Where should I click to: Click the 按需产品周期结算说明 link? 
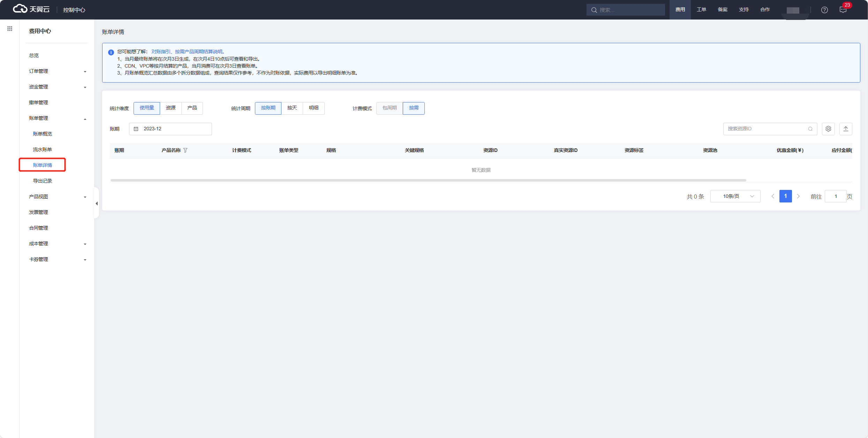(199, 52)
